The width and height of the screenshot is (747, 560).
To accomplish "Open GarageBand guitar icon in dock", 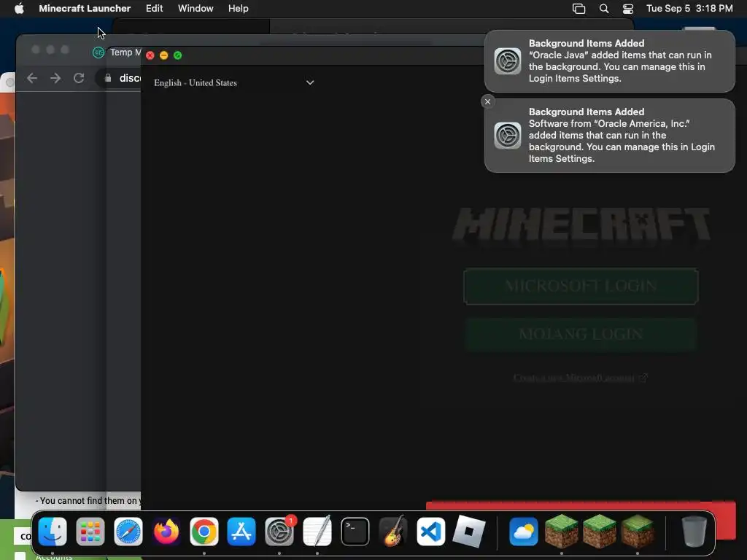I will pos(393,532).
